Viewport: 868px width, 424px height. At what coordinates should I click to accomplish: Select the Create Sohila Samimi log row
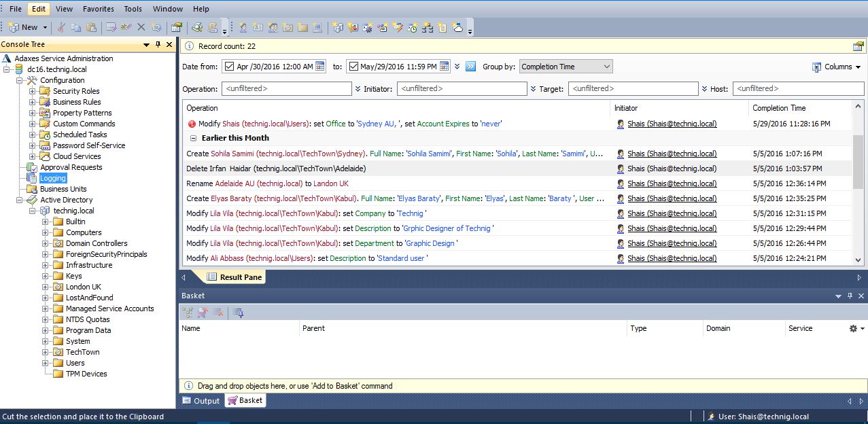click(517, 154)
